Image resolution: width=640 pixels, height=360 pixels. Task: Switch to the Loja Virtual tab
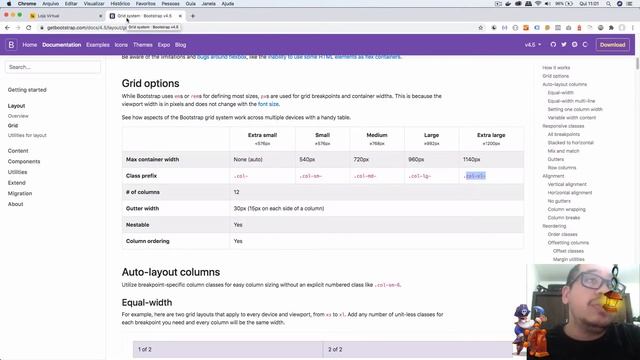65,16
